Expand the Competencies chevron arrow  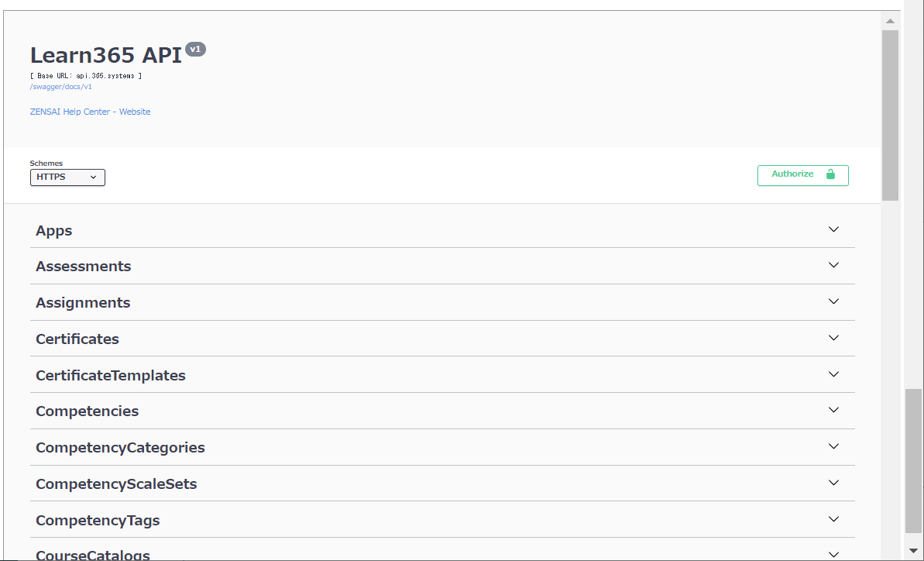833,410
